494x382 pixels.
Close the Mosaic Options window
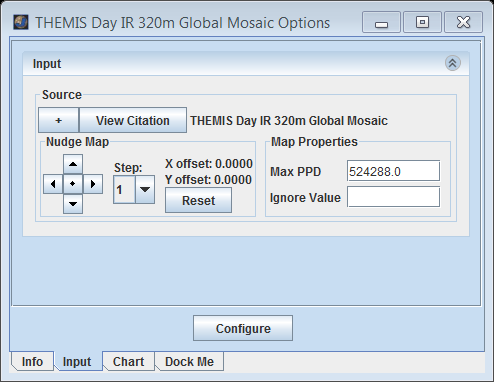pos(463,22)
